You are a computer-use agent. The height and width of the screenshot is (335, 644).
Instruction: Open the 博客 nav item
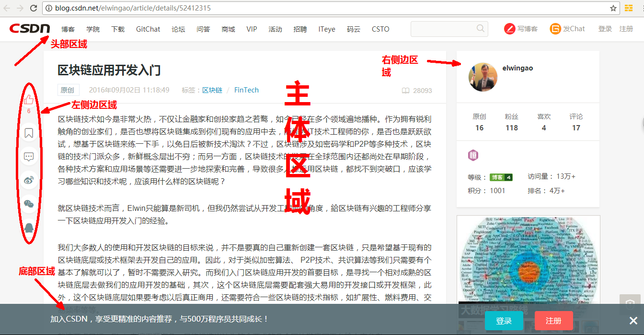click(x=68, y=29)
